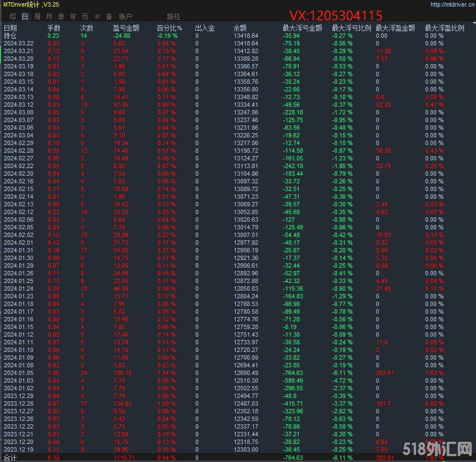Open the 币 currency tab
Viewport: 476px width, 462px height.
click(x=85, y=16)
